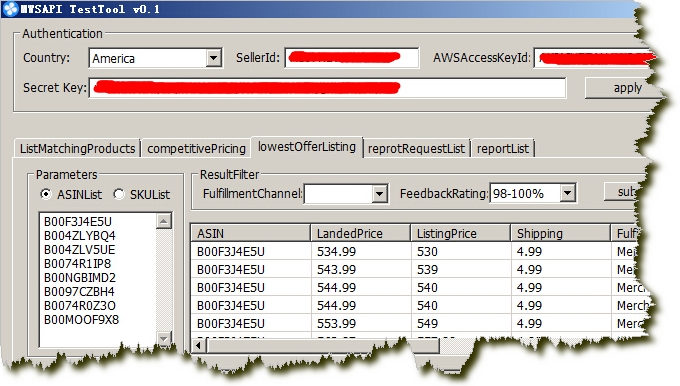Open the FeedbackRating dropdown arrow
Screen dimensions: 680x386
[568, 193]
